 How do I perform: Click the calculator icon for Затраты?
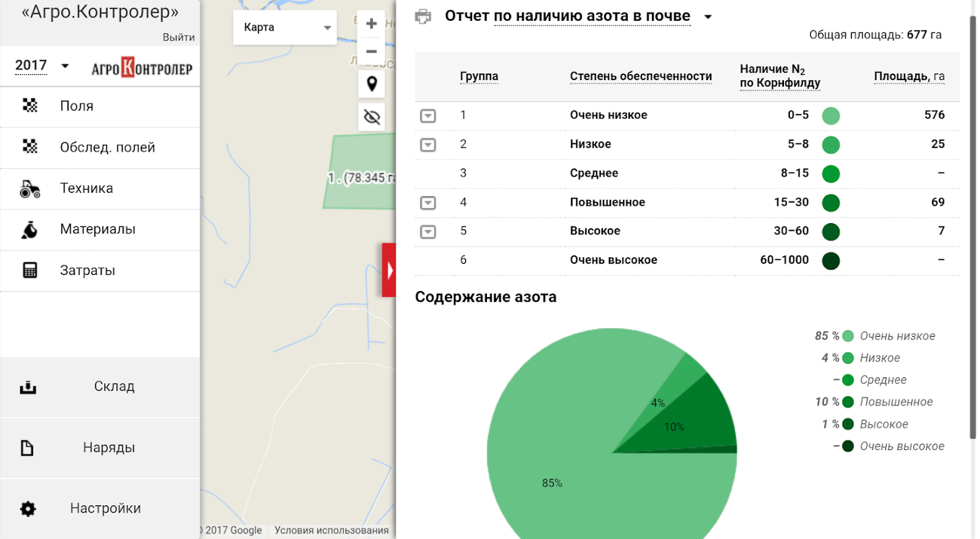(30, 271)
